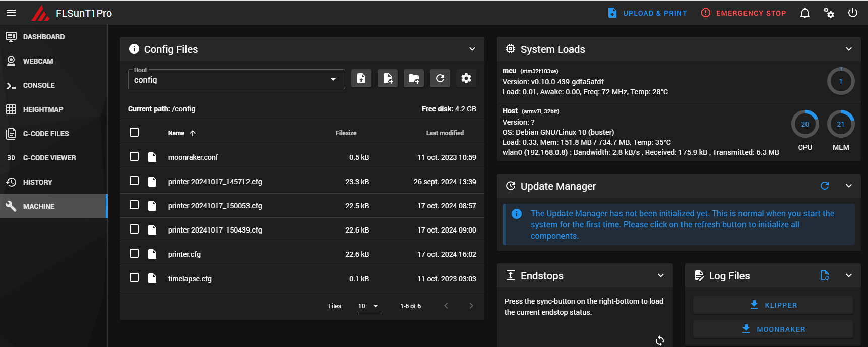Sync the endstop status
The height and width of the screenshot is (347, 868).
(x=660, y=340)
